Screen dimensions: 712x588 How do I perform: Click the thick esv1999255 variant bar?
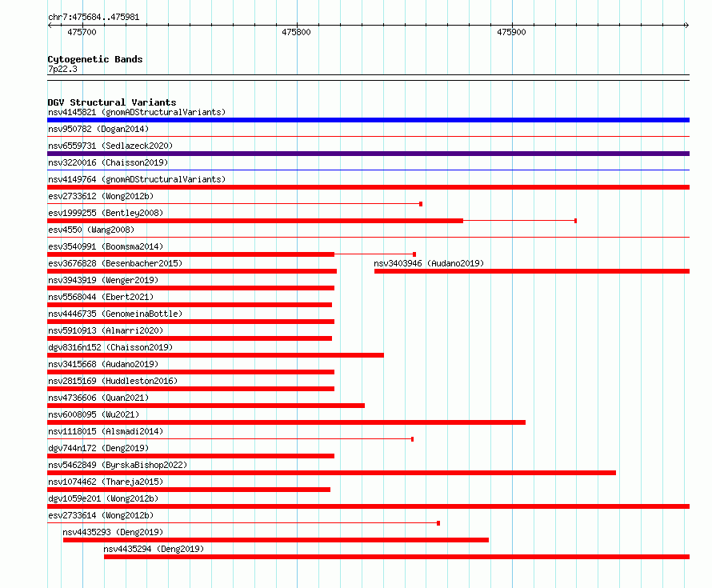(x=255, y=221)
